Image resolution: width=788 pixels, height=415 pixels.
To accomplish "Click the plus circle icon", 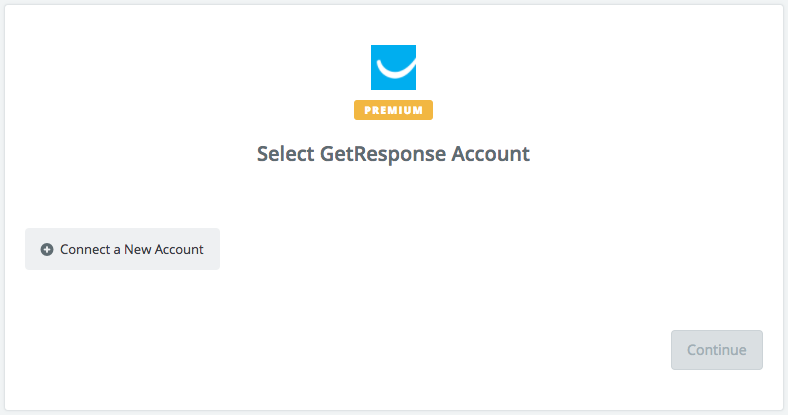I will coord(47,249).
